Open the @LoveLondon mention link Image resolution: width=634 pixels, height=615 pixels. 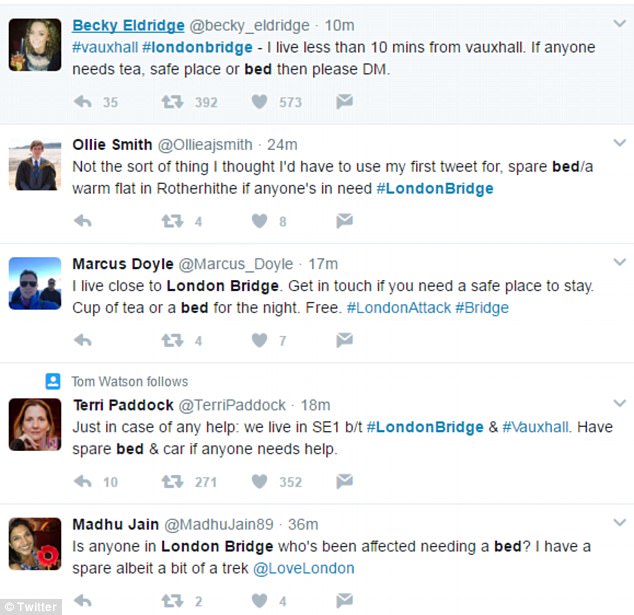click(303, 568)
